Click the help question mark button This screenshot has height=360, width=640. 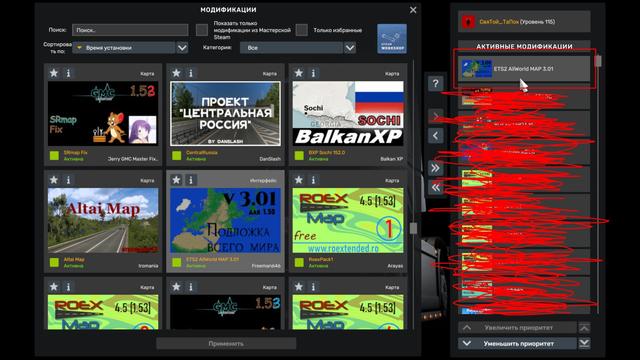(436, 84)
